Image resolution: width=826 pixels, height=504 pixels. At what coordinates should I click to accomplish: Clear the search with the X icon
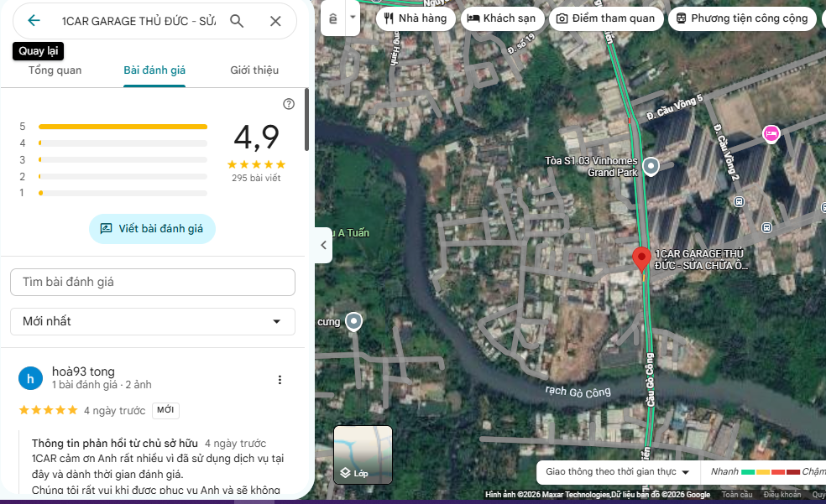coord(275,21)
